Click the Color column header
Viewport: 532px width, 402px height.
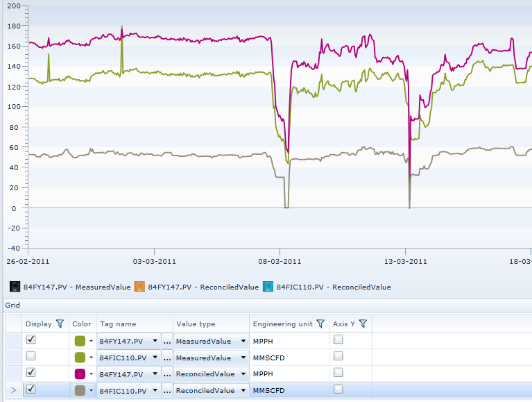point(82,324)
